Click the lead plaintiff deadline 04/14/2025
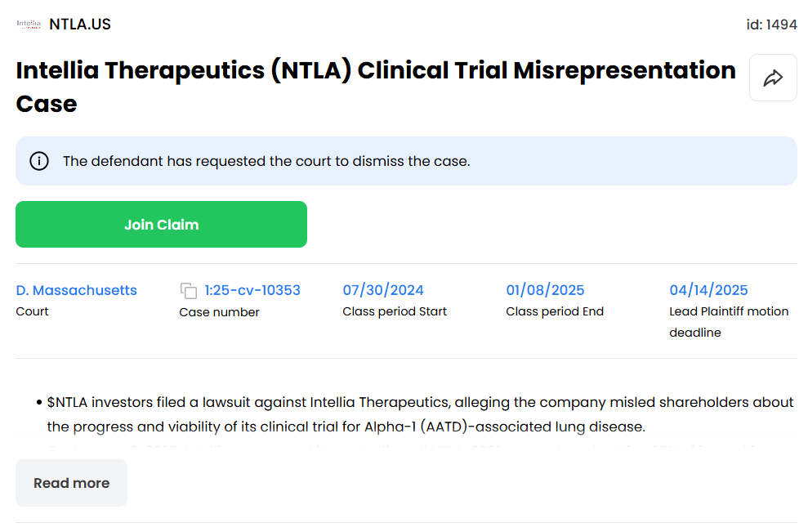The height and width of the screenshot is (532, 808). [708, 290]
